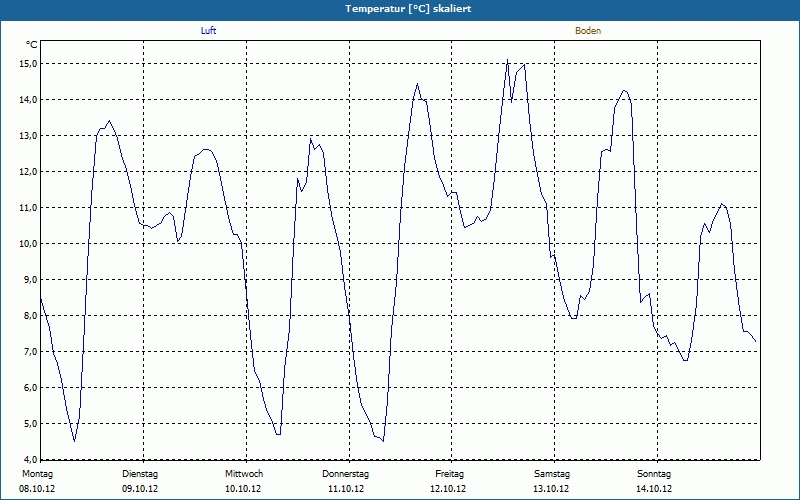The height and width of the screenshot is (500, 800).
Task: Click the 'Boden' legend label
Action: (x=588, y=31)
